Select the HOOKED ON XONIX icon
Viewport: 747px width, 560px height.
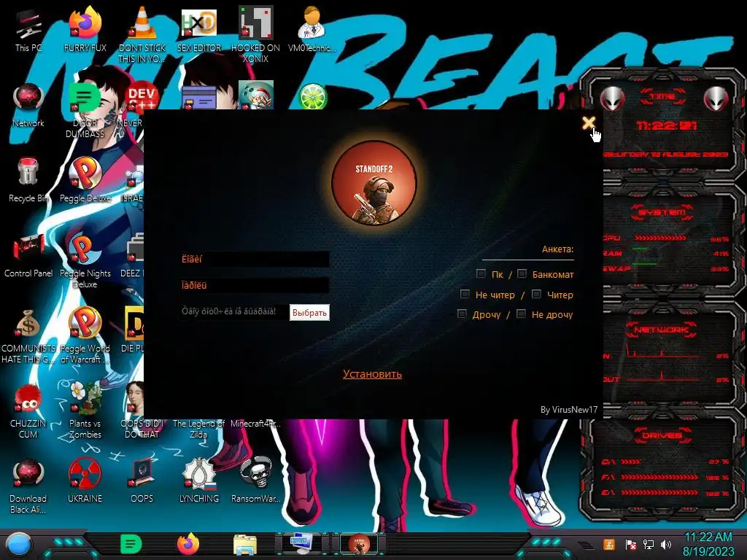pos(255,34)
